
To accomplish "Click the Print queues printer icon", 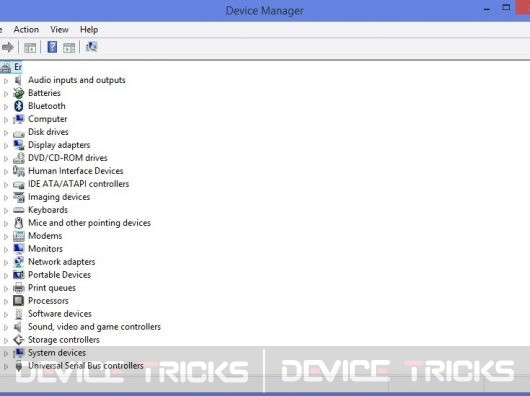I will (19, 288).
